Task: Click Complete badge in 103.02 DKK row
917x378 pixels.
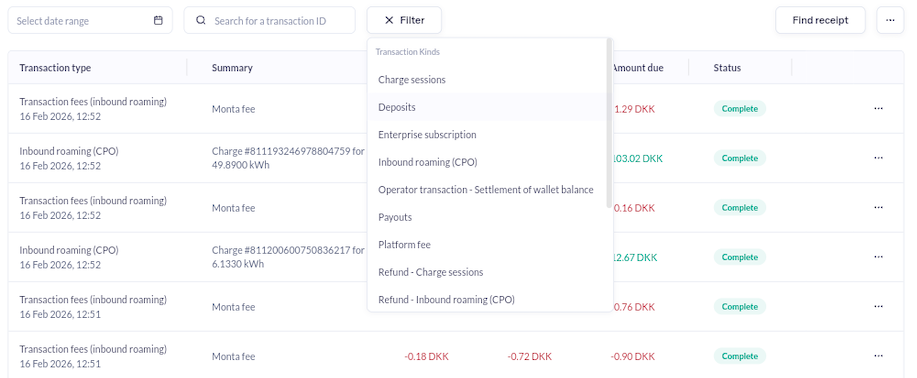Action: (740, 158)
